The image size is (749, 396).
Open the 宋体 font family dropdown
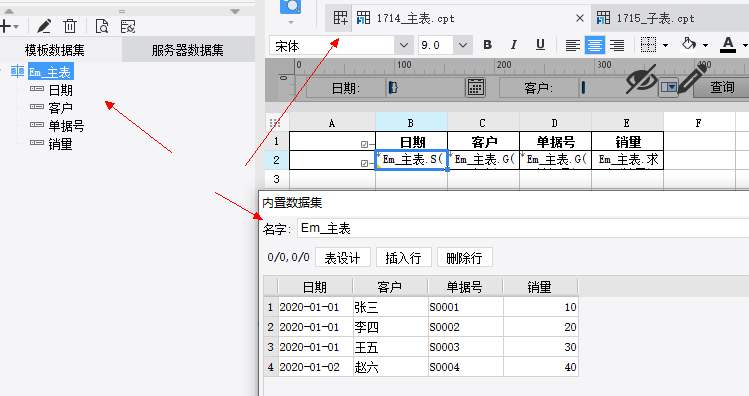[x=404, y=45]
